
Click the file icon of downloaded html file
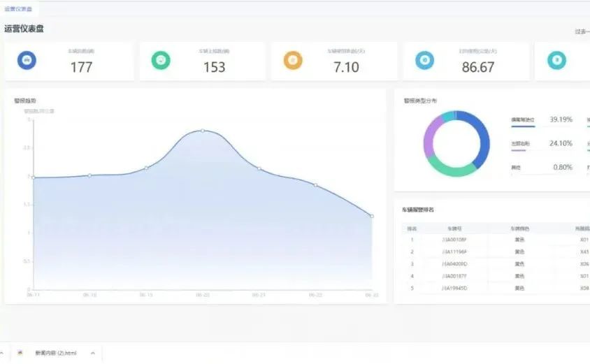point(21,353)
